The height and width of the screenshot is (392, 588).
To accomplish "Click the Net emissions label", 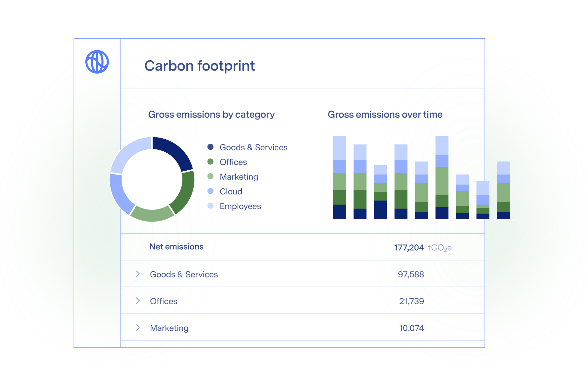I will (176, 247).
